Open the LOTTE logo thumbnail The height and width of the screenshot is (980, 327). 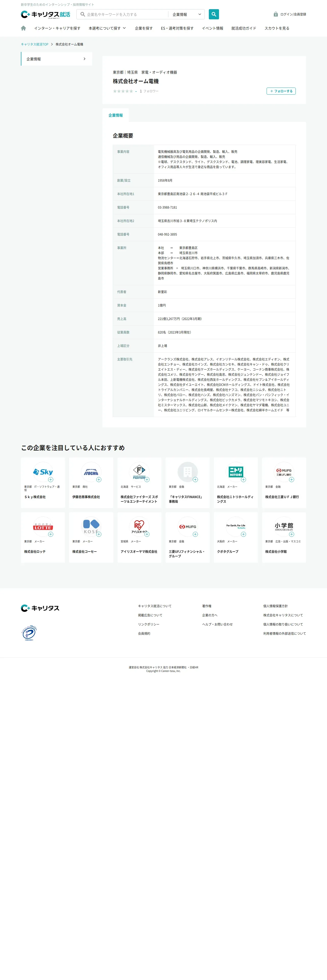point(43,527)
